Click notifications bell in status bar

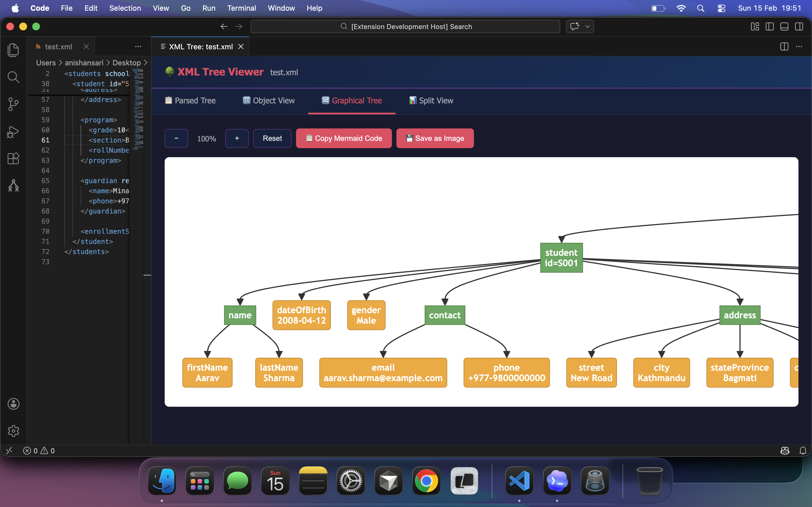803,450
